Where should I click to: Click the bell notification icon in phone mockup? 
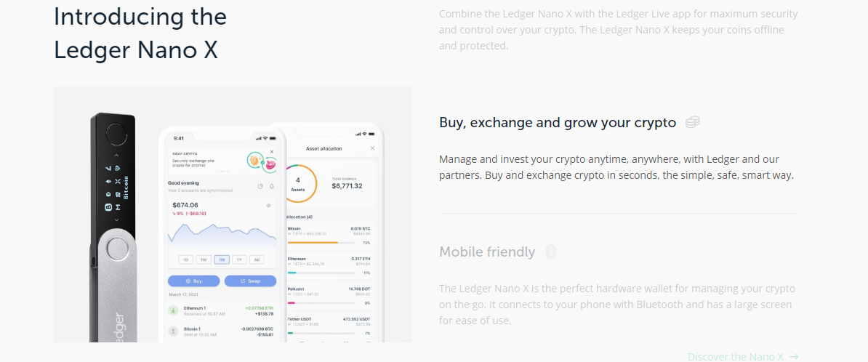tap(272, 186)
